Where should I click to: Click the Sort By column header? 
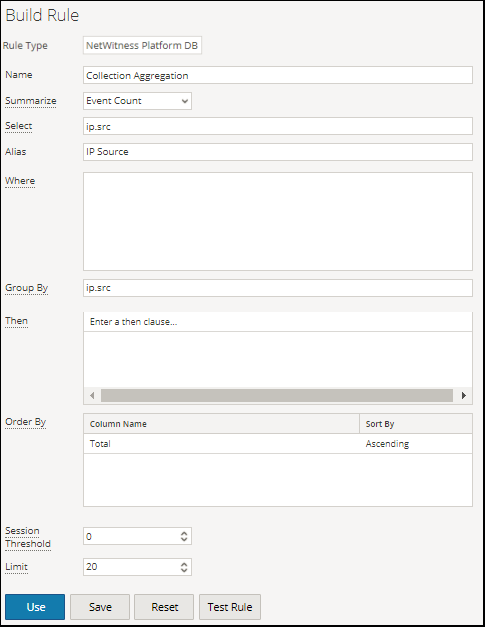point(416,424)
